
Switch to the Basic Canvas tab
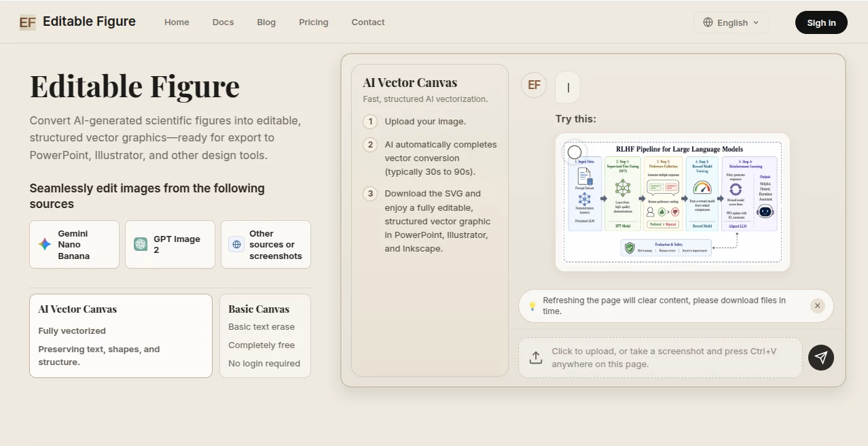click(x=266, y=336)
